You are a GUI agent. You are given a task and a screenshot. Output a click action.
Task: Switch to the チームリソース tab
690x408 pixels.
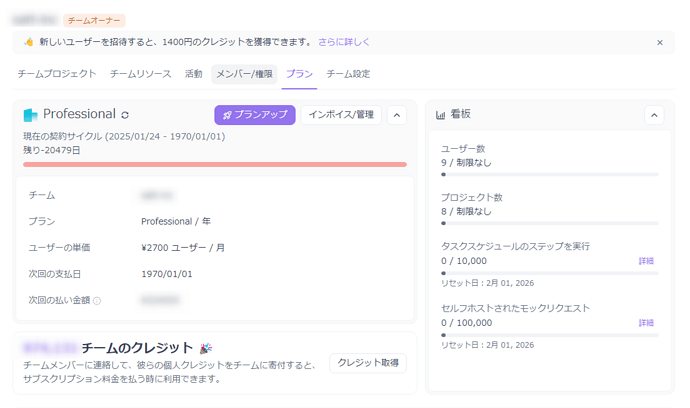[141, 74]
